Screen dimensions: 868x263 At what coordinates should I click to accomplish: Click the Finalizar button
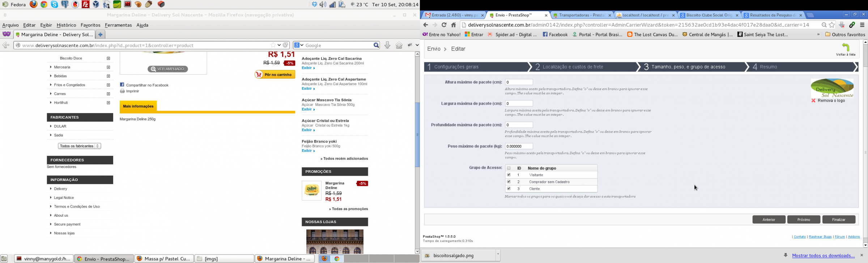[x=839, y=220]
